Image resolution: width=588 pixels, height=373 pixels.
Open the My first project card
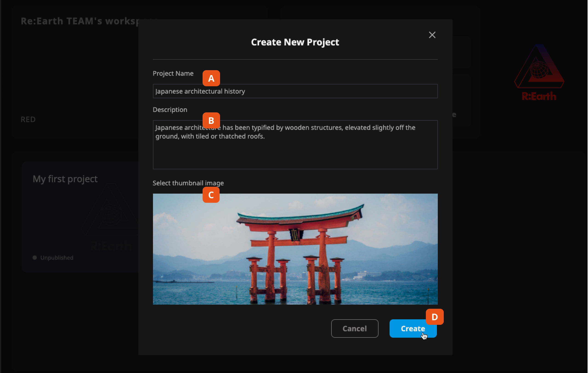click(x=80, y=217)
